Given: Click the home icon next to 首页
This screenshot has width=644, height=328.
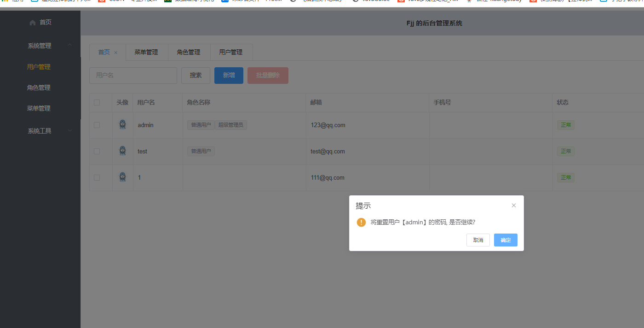Looking at the screenshot, I should point(32,22).
